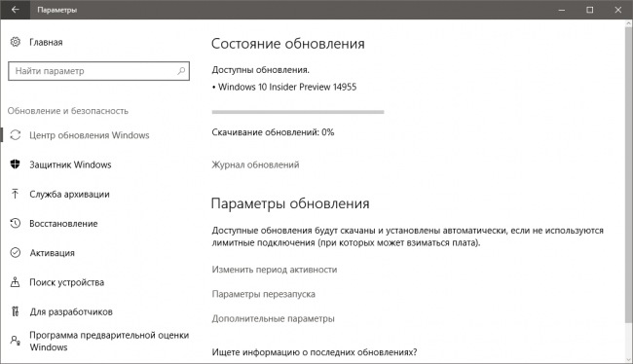Click the back arrow in title bar
This screenshot has width=633, height=364.
tap(16, 10)
